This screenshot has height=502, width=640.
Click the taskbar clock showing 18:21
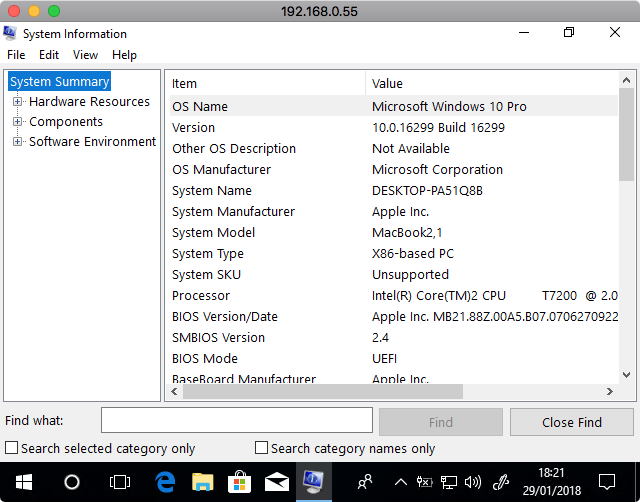click(x=551, y=481)
